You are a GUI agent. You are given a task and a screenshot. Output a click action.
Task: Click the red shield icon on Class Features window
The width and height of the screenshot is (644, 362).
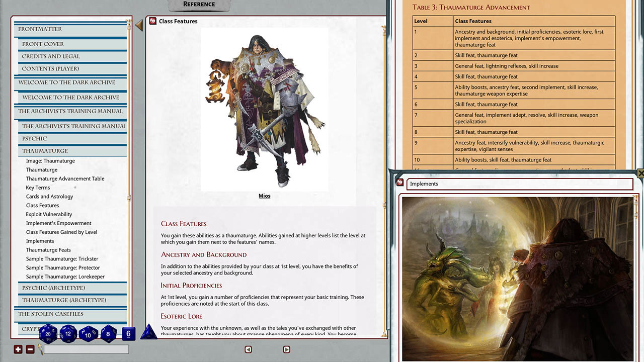tap(152, 21)
